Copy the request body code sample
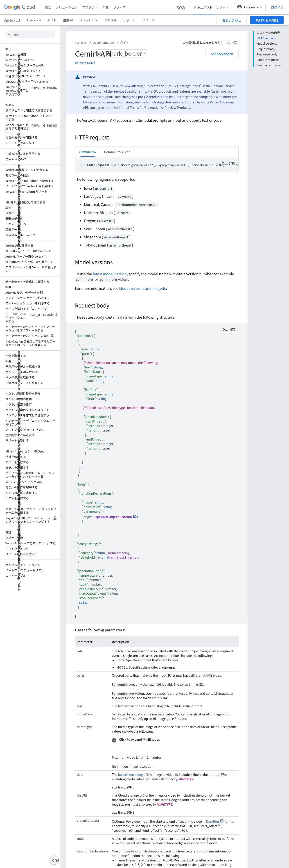This screenshot has width=289, height=868. (233, 329)
